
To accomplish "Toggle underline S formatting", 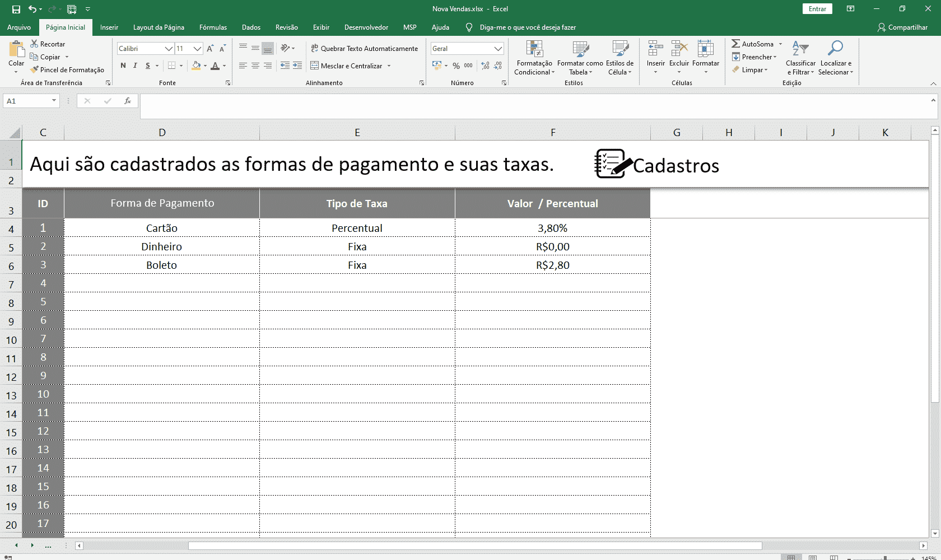I will 148,66.
